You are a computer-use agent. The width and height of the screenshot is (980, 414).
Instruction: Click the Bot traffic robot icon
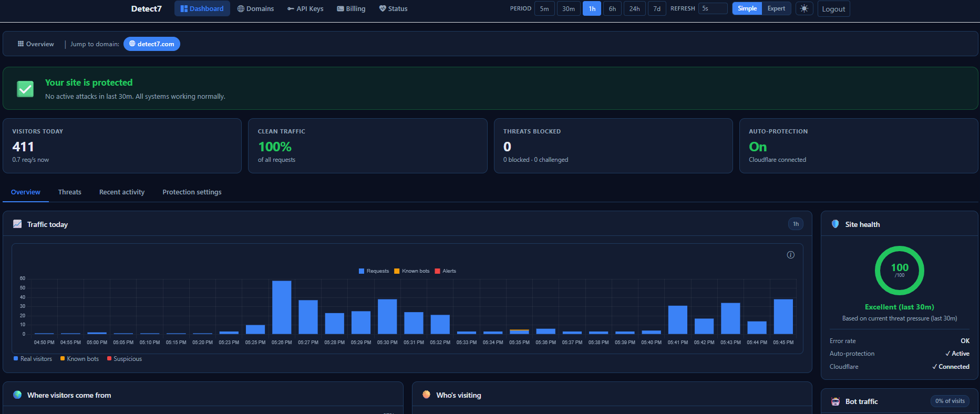[x=835, y=401]
